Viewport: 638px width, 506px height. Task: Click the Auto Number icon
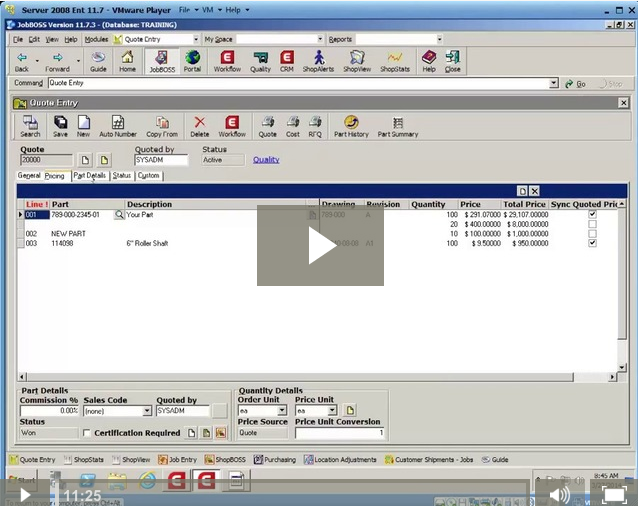pyautogui.click(x=118, y=126)
